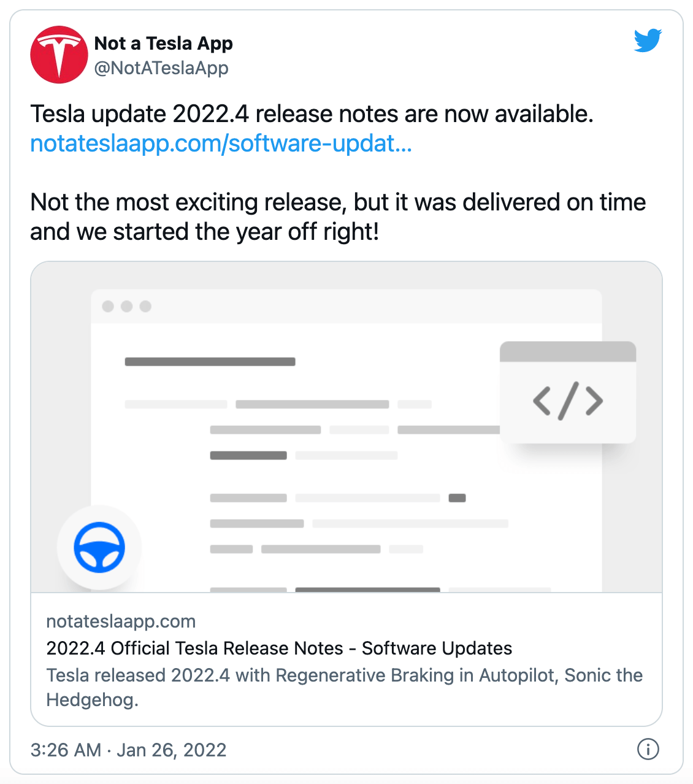This screenshot has height=784, width=693.
Task: Open the 2022.4 Official Tesla Release Notes title
Action: tap(279, 648)
